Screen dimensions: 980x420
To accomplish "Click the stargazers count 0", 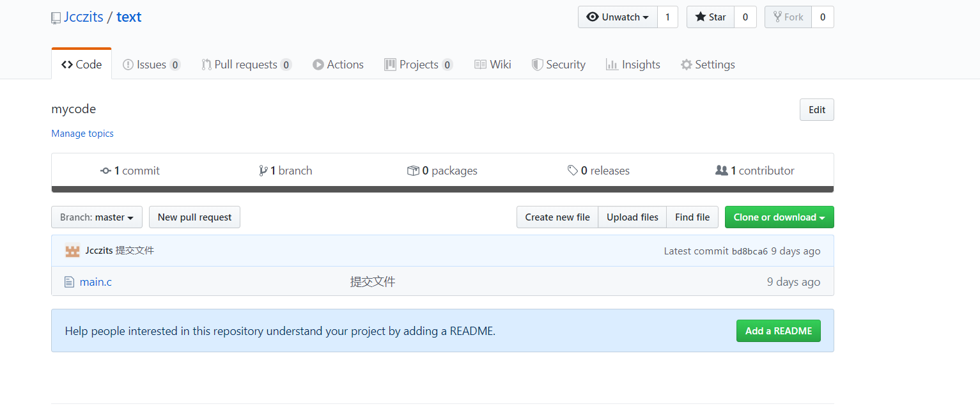I will click(x=745, y=17).
